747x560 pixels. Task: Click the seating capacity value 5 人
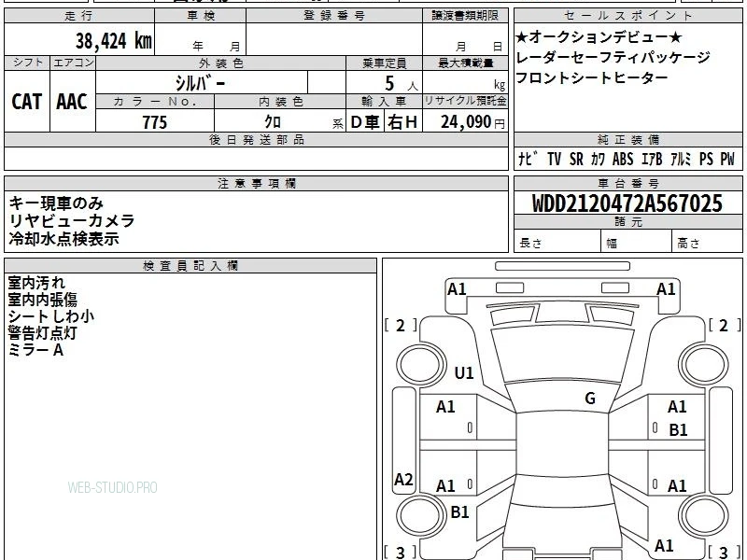click(x=402, y=84)
